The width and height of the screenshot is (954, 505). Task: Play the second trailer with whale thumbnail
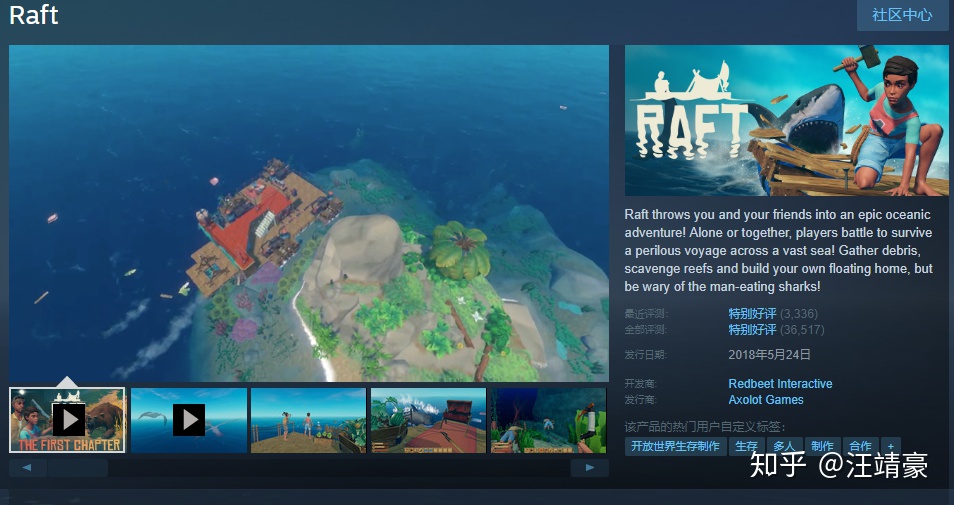[x=189, y=420]
